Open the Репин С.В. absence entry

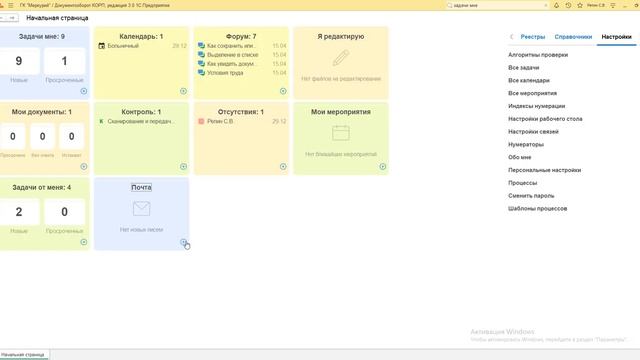[x=220, y=121]
